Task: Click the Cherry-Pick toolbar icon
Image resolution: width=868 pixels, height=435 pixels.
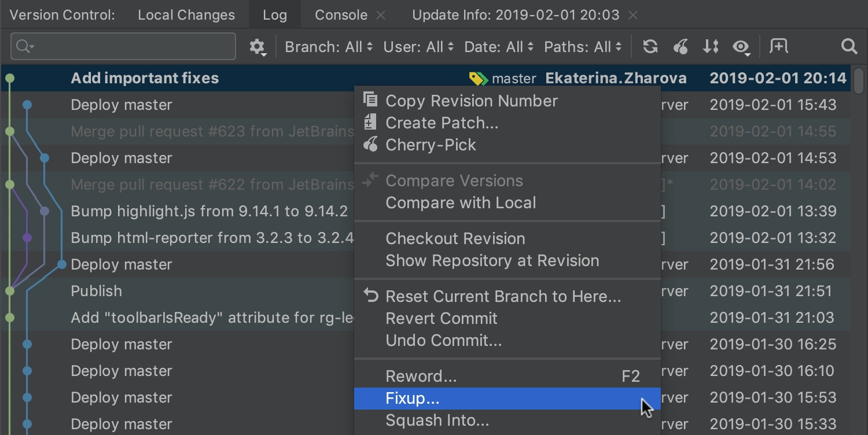Action: pos(681,47)
